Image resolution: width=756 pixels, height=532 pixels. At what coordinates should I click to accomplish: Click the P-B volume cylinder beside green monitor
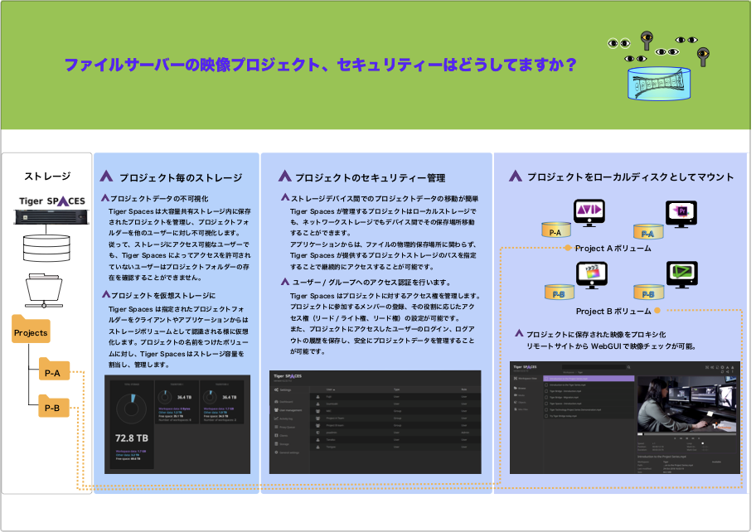tap(648, 292)
